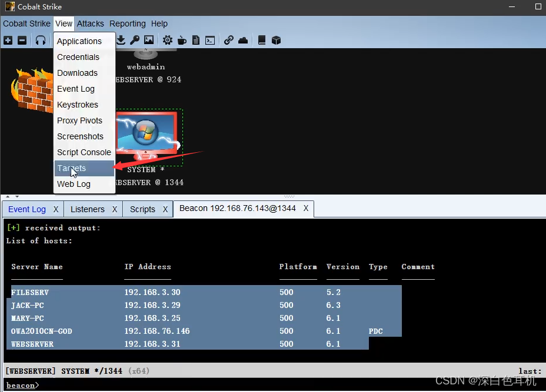Image resolution: width=546 pixels, height=392 pixels.
Task: Select the firewall brick wall node
Action: click(x=32, y=90)
